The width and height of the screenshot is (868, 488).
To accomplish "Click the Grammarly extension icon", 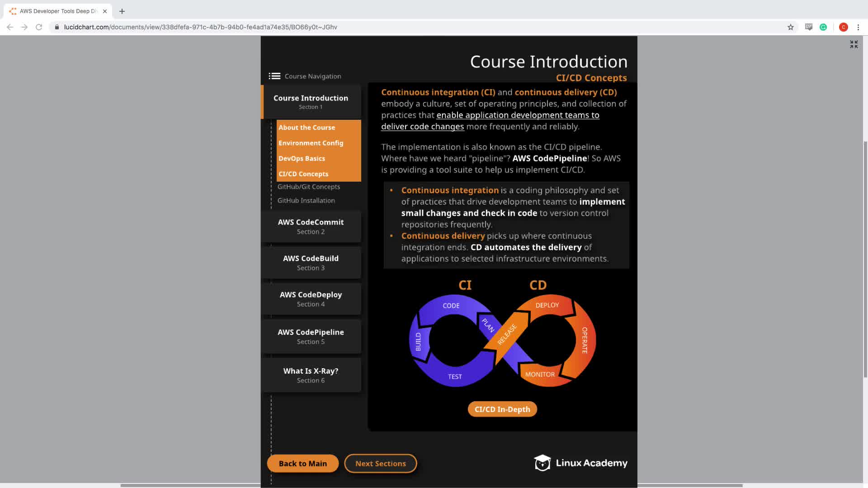I will pos(823,27).
